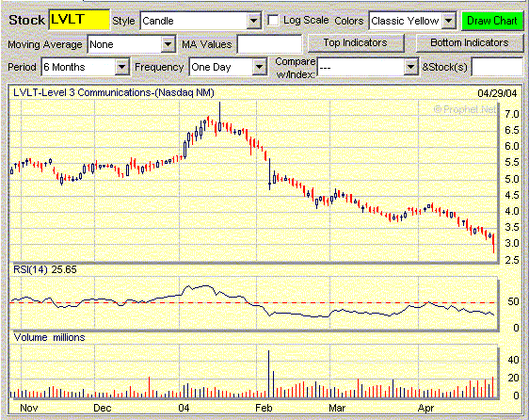Click the yellow LVLT stock symbol field
The width and height of the screenshot is (529, 420).
pyautogui.click(x=79, y=20)
